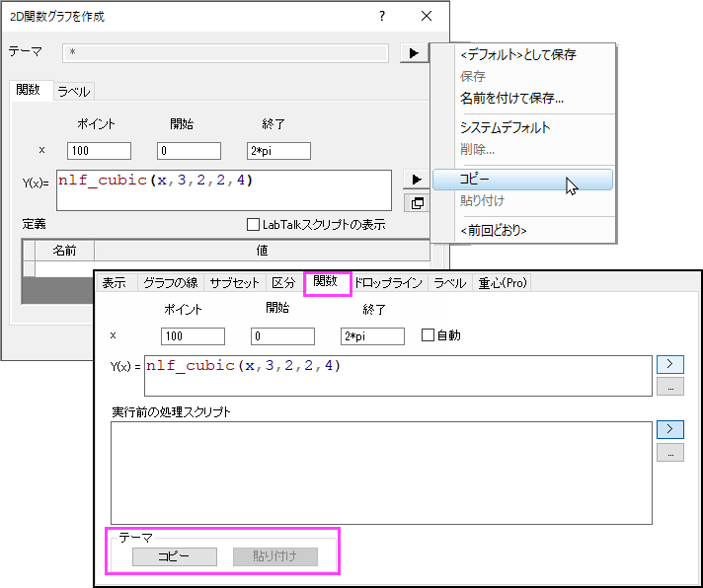Switch to 区分 tab

[283, 283]
